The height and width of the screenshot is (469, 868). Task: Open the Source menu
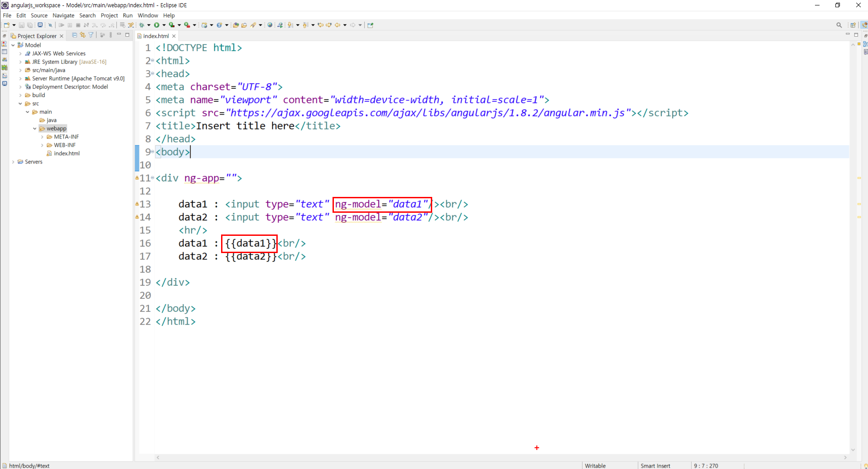pyautogui.click(x=39, y=15)
